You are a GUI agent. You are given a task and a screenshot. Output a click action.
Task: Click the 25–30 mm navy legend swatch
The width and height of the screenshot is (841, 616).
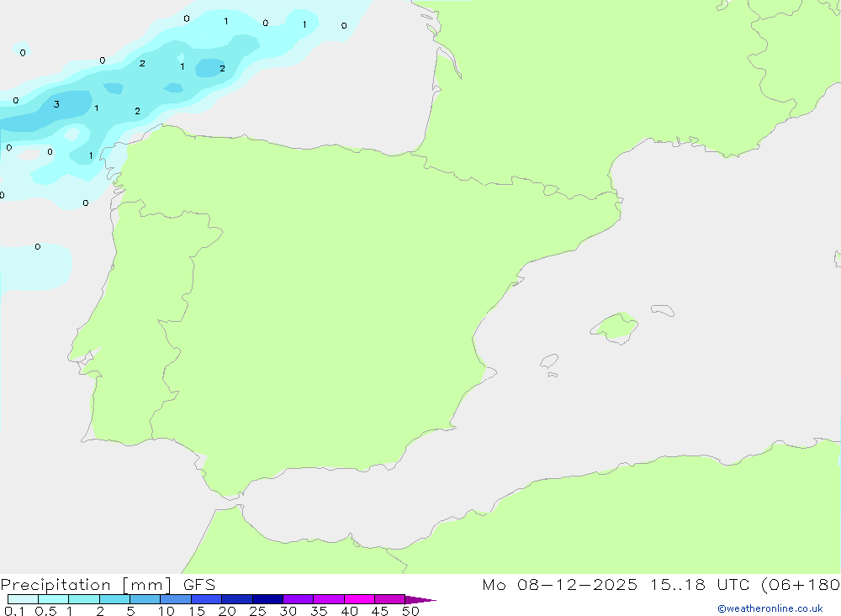click(267, 599)
